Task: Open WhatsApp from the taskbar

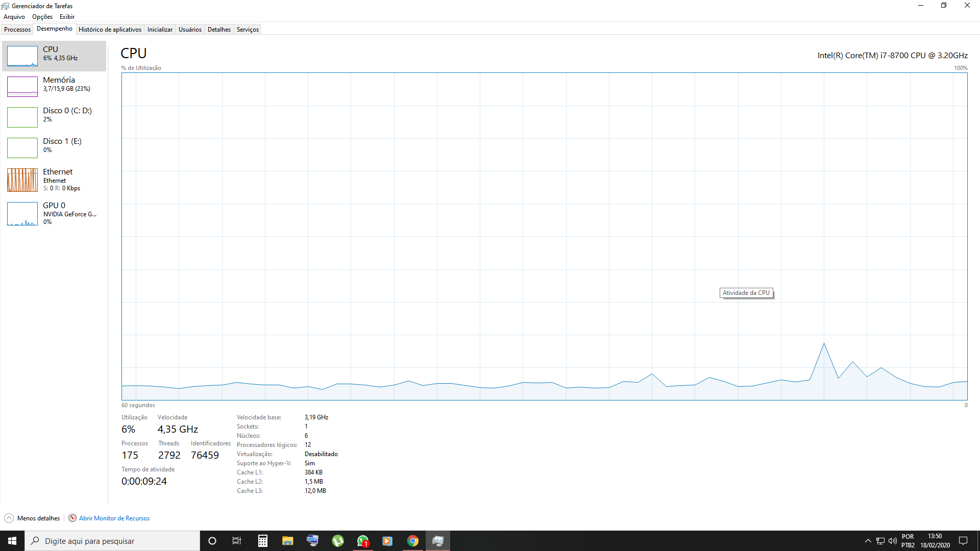Action: 362,541
